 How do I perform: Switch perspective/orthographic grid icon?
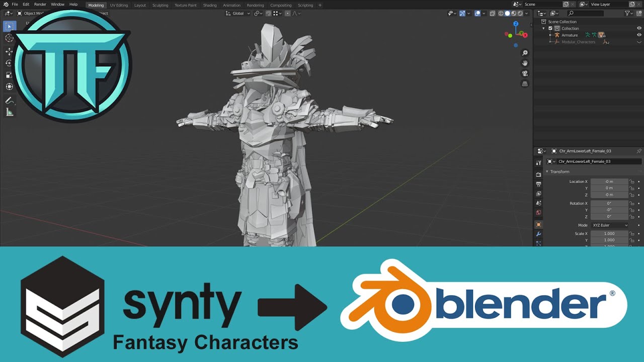[x=525, y=83]
